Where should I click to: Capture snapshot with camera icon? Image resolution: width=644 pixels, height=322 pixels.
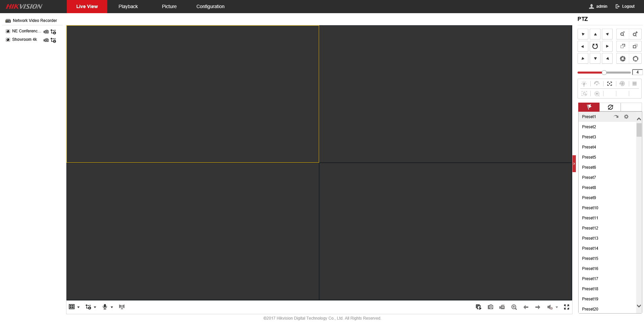click(x=491, y=307)
